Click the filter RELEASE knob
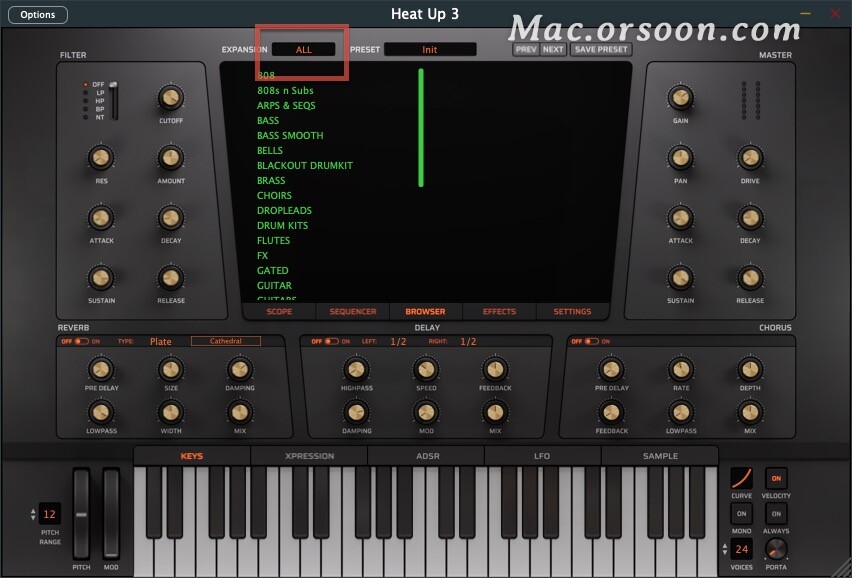 pyautogui.click(x=171, y=278)
